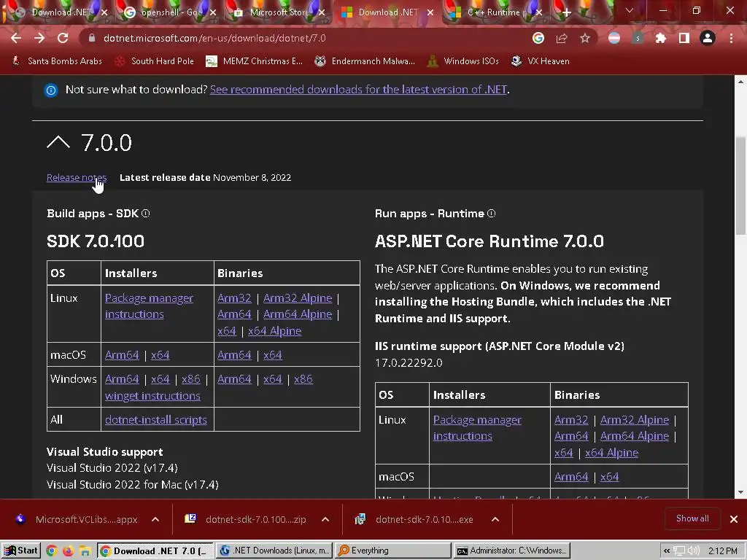Collapse the 7.0.0 release section
The height and width of the screenshot is (560, 747).
point(58,142)
